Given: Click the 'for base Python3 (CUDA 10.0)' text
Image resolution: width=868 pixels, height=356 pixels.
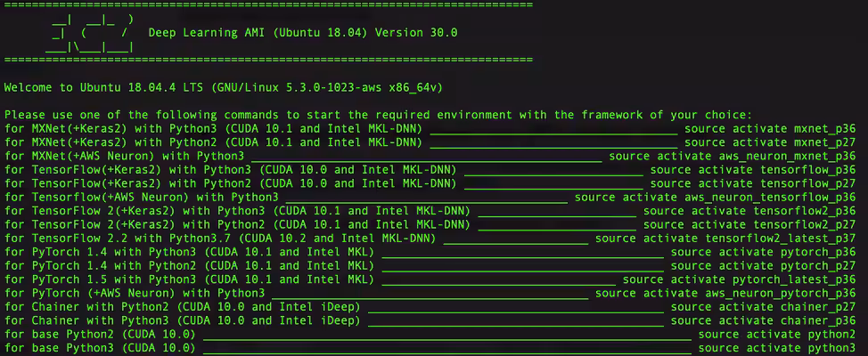Looking at the screenshot, I should [x=100, y=348].
